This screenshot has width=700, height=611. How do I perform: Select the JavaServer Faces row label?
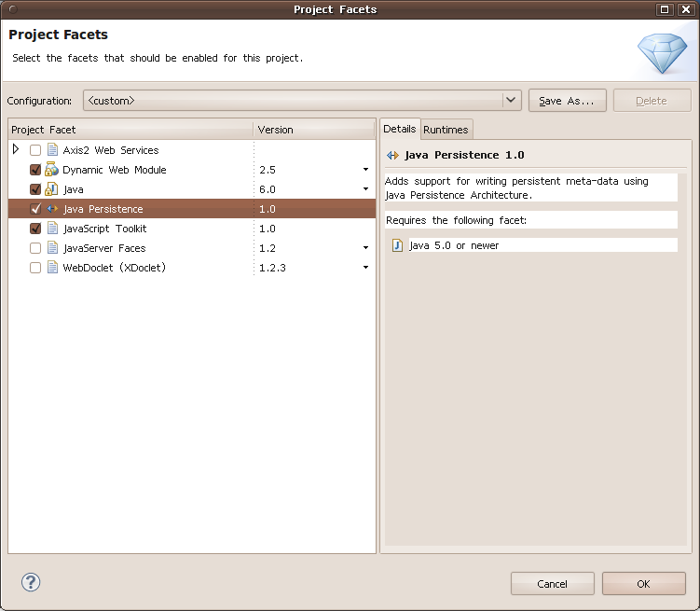point(104,248)
